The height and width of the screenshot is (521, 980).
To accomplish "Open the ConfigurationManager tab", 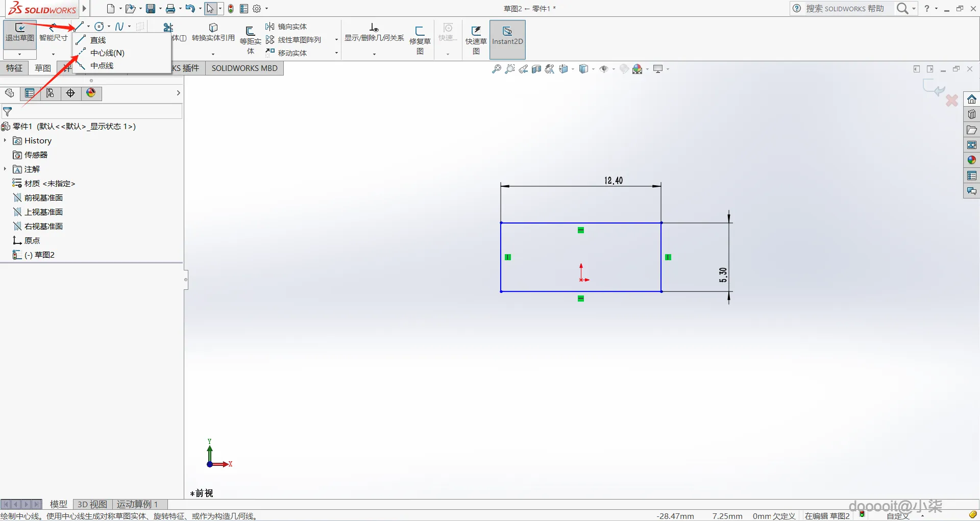I will pyautogui.click(x=50, y=93).
